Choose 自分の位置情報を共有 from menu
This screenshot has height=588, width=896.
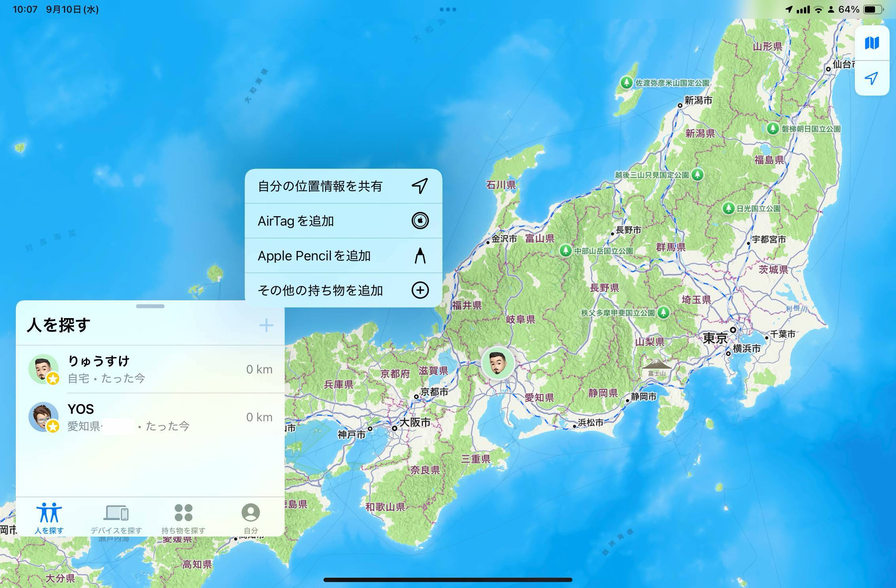[x=343, y=186]
